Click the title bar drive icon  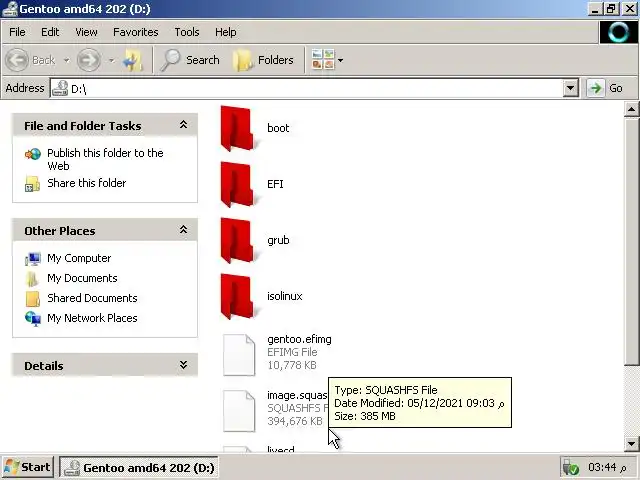coord(10,9)
